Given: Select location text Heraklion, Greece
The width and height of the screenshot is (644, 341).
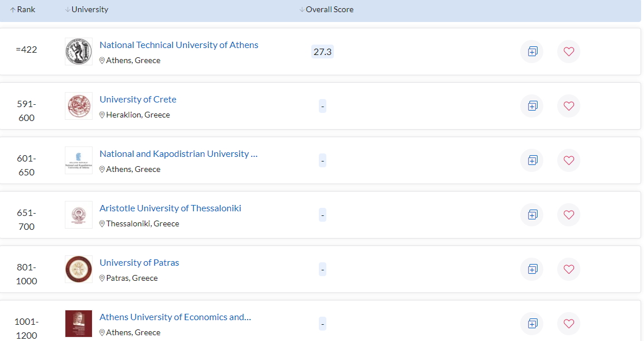Looking at the screenshot, I should coord(138,115).
